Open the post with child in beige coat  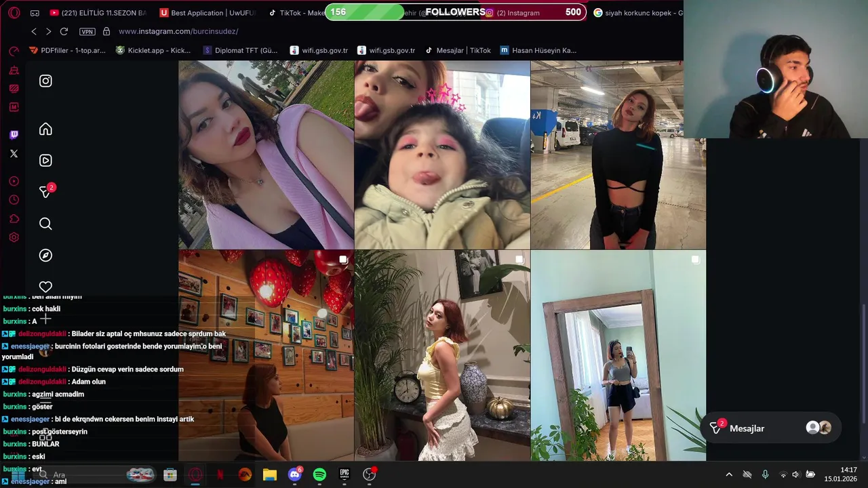point(442,155)
